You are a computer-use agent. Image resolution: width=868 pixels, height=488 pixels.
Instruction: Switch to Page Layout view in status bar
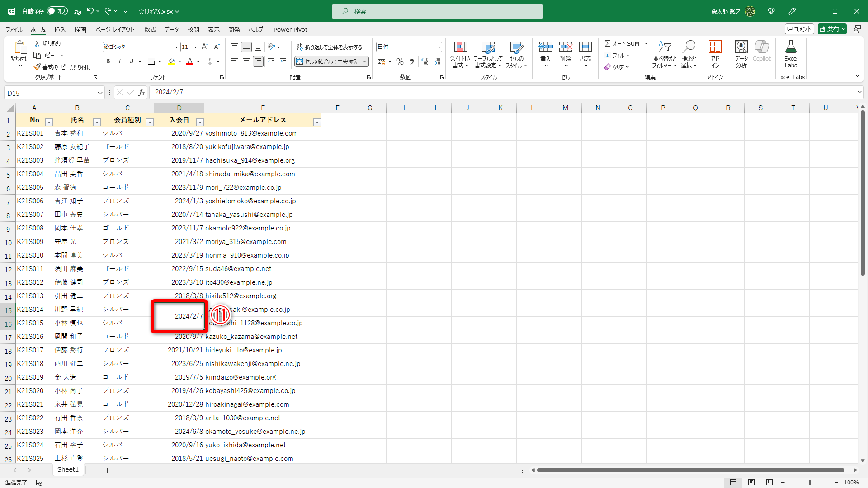coord(751,483)
